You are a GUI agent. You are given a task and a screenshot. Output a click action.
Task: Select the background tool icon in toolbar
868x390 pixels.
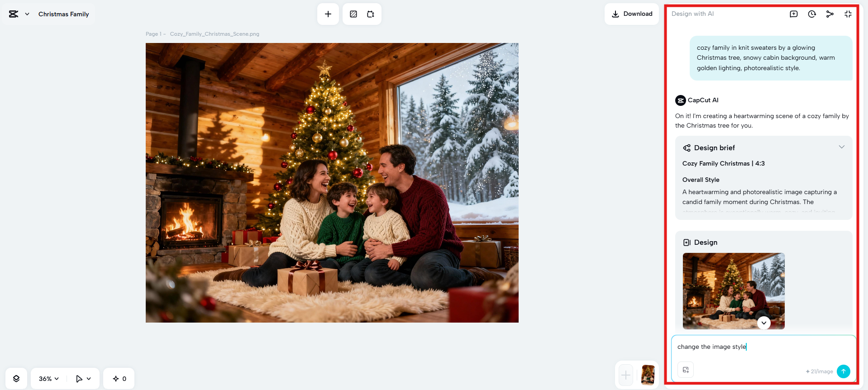[353, 14]
